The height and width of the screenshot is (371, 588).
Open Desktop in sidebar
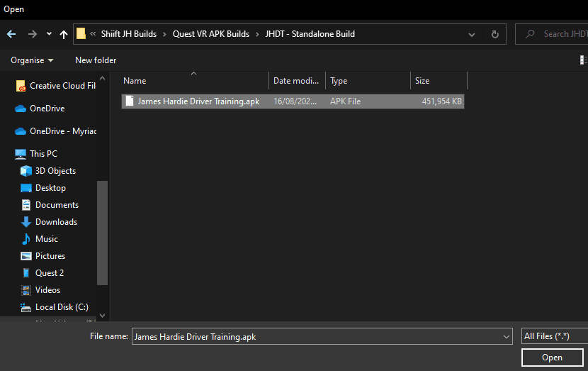click(50, 188)
